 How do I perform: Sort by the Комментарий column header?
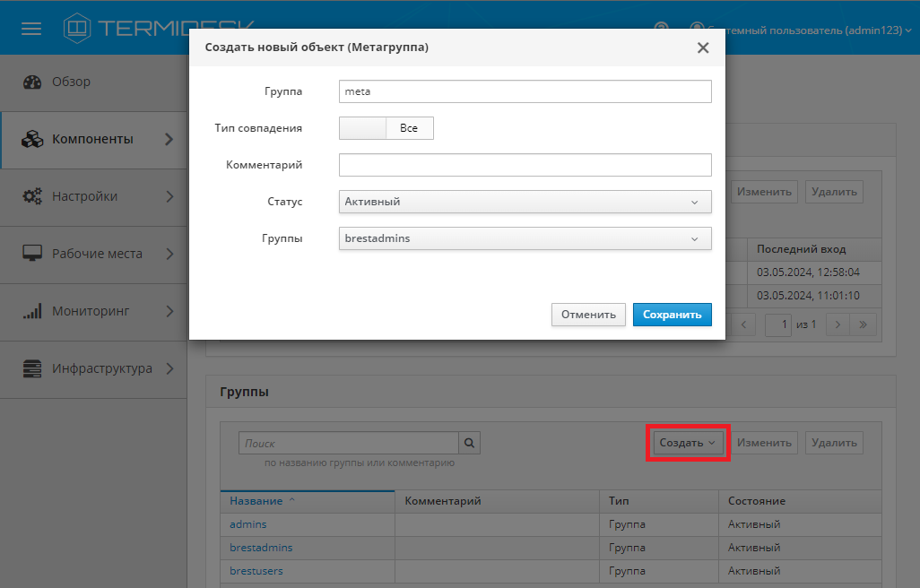click(x=497, y=501)
